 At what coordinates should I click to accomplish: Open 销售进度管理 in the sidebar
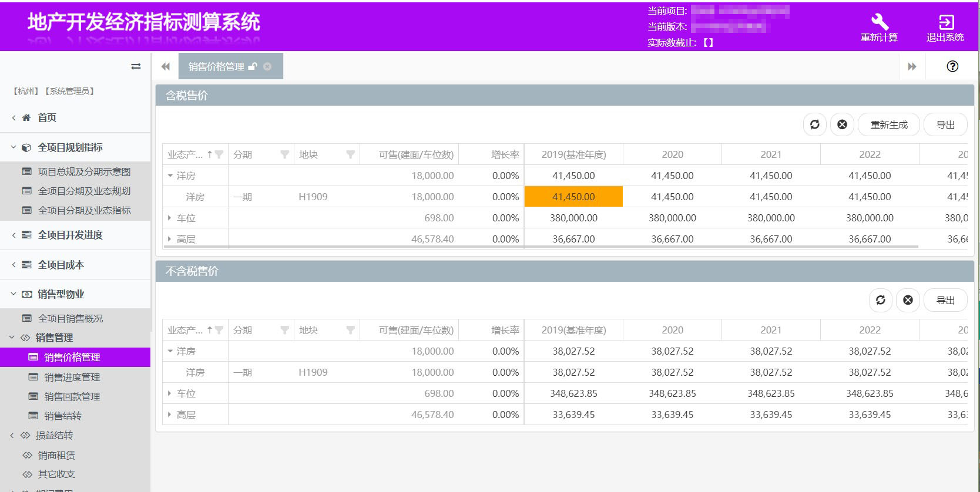72,377
